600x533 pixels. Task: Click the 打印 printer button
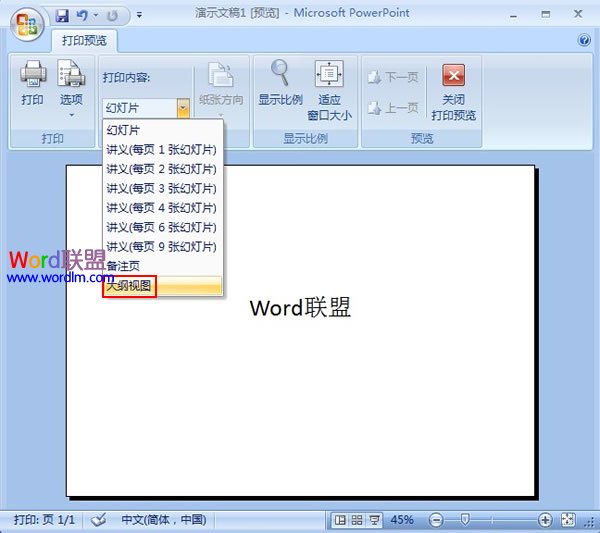33,83
